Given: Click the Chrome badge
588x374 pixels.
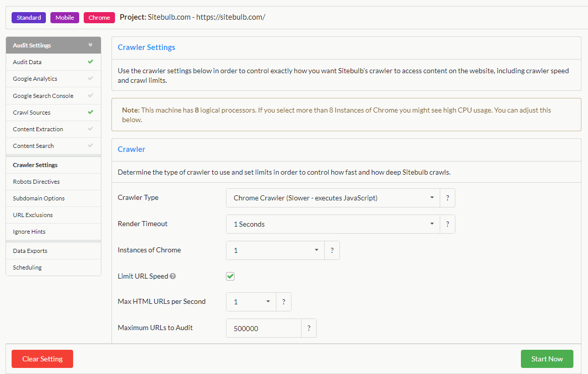Looking at the screenshot, I should 99,18.
